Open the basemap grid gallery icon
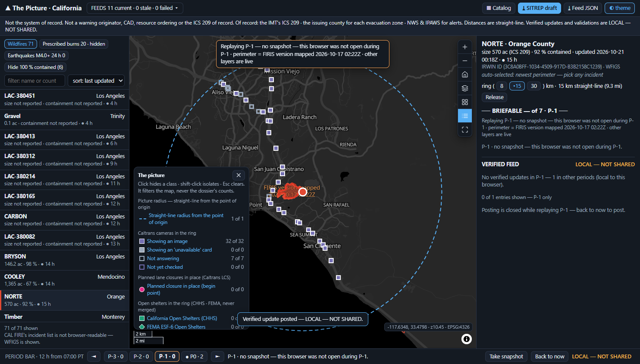The width and height of the screenshot is (640, 364). [x=464, y=102]
